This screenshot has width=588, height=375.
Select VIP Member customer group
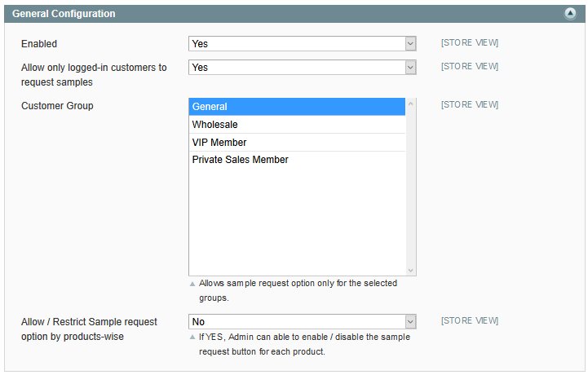click(x=297, y=143)
